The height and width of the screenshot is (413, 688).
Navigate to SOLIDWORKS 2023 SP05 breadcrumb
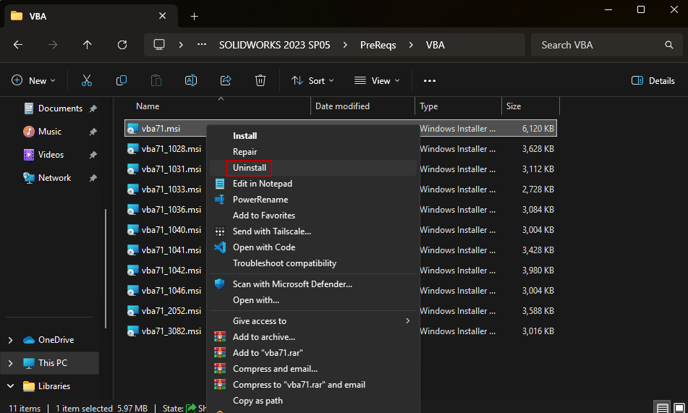pos(274,45)
